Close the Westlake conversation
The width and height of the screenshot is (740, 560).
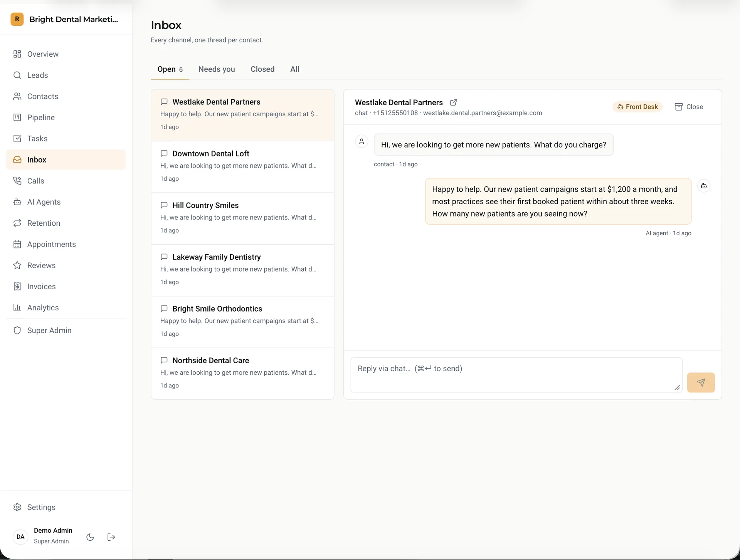point(689,107)
